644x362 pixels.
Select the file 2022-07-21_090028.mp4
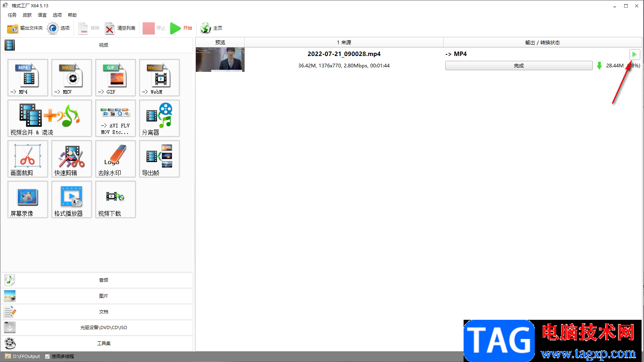pyautogui.click(x=344, y=54)
